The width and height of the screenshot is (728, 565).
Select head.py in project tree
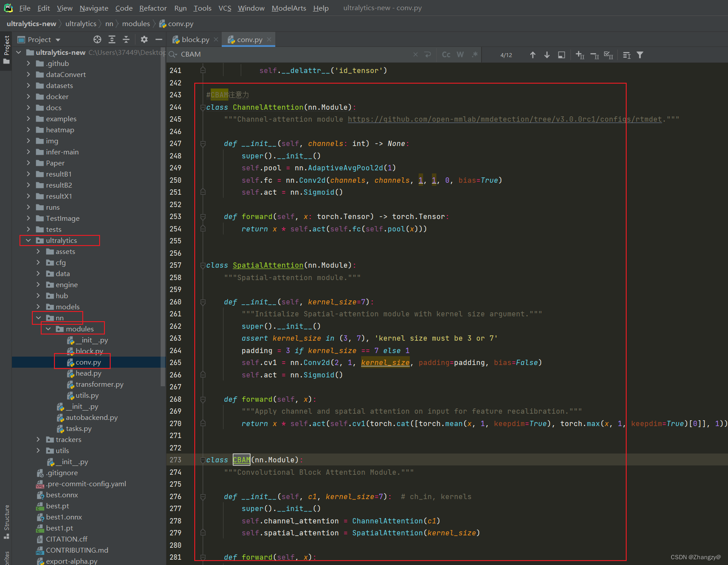pos(88,373)
